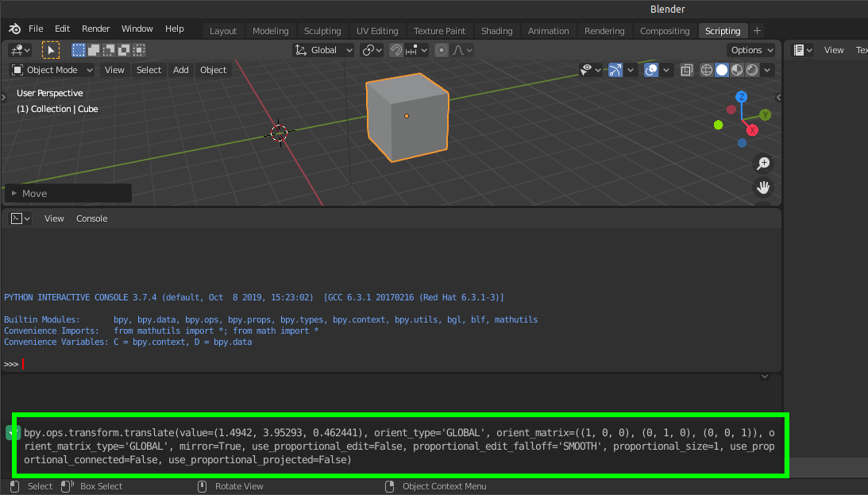Switch to the Layout workspace tab

(223, 30)
